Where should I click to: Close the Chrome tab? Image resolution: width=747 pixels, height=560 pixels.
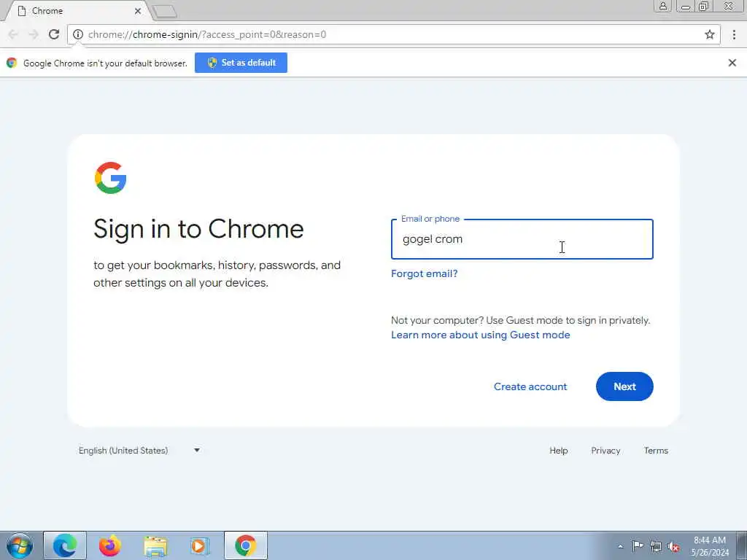[x=138, y=11]
